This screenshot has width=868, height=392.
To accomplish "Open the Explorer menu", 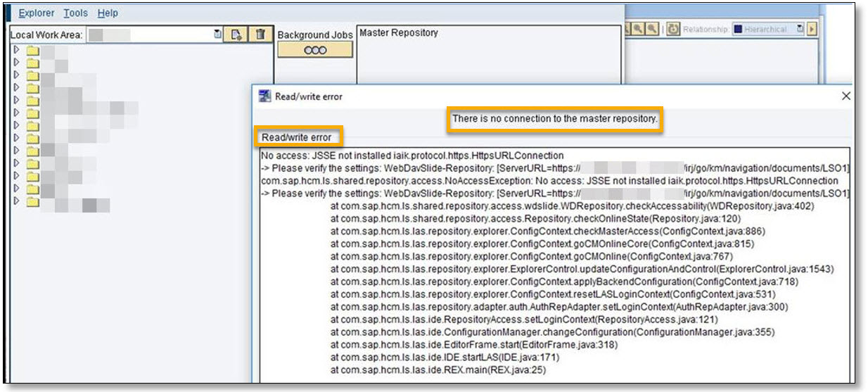I will tap(36, 13).
